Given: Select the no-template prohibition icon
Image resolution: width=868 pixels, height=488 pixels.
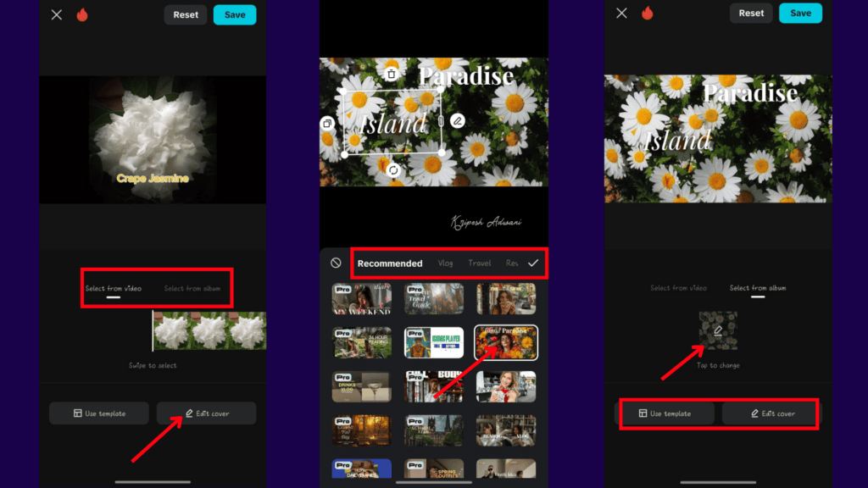Looking at the screenshot, I should pyautogui.click(x=334, y=263).
